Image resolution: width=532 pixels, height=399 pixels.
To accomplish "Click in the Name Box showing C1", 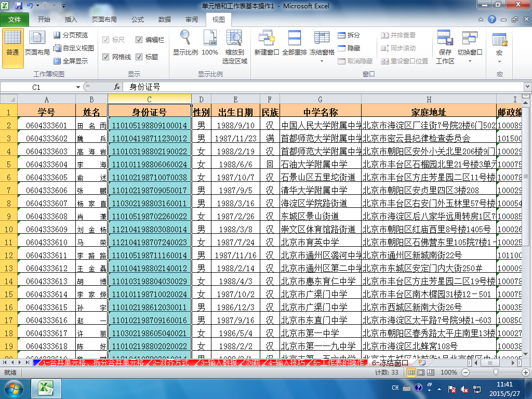I will 37,87.
